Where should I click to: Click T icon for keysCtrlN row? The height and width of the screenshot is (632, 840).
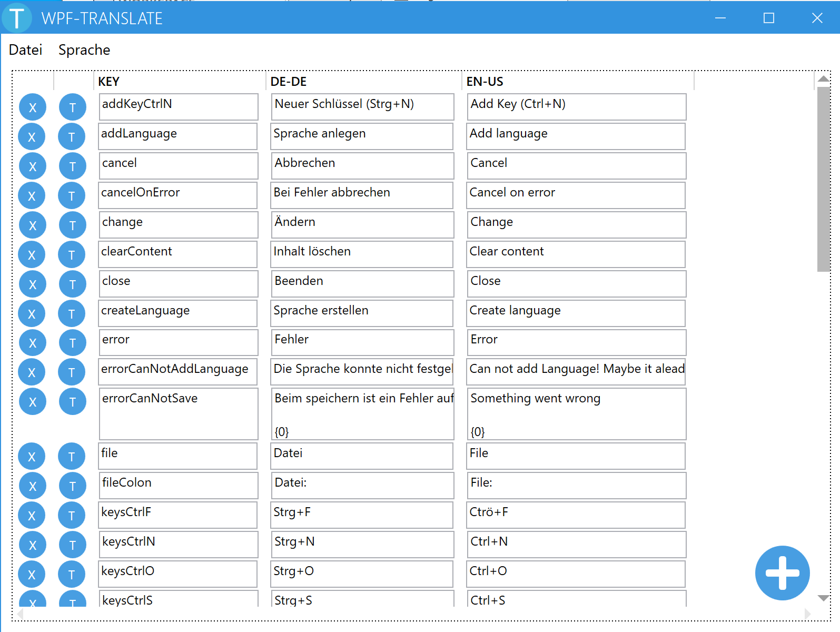73,545
